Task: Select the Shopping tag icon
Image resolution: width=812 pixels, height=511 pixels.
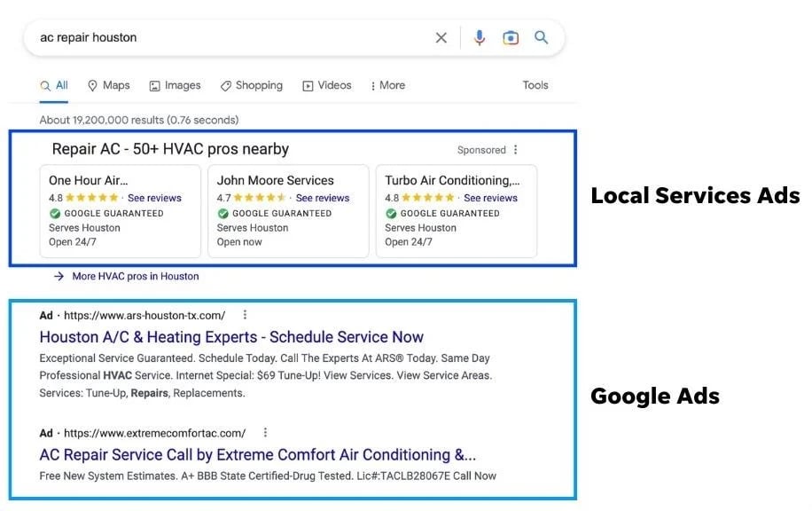Action: coord(226,85)
